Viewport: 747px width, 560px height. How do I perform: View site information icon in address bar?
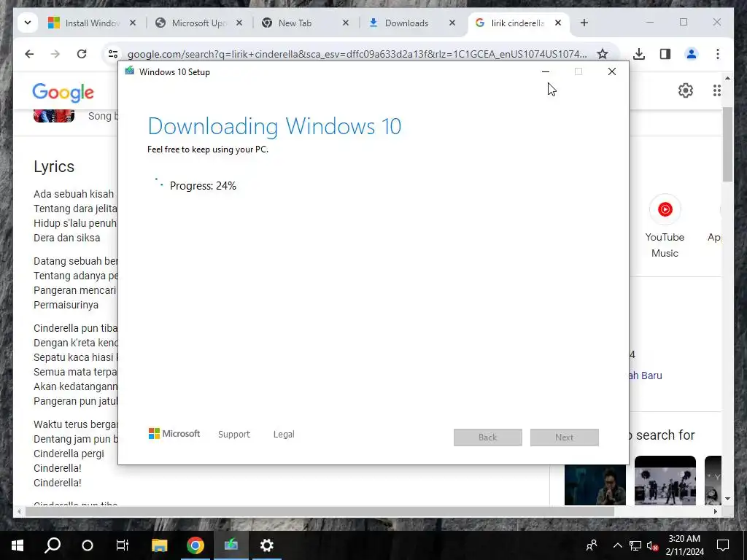[x=113, y=54]
